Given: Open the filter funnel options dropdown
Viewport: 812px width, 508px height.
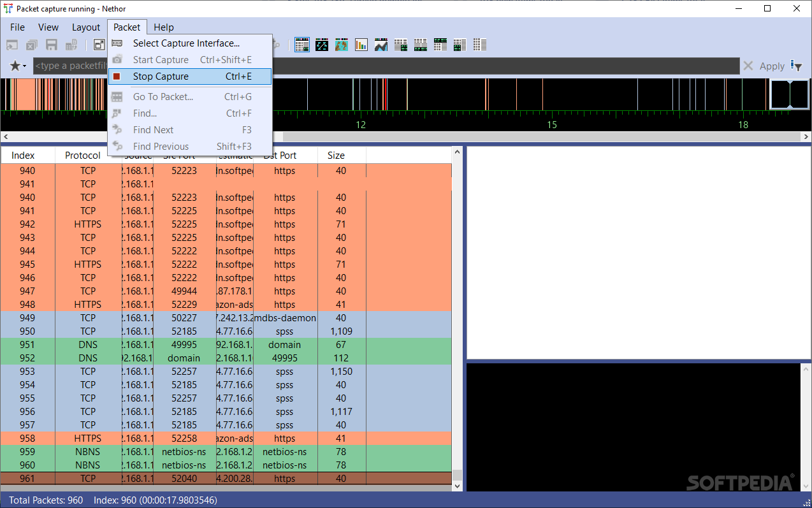Looking at the screenshot, I should (796, 66).
